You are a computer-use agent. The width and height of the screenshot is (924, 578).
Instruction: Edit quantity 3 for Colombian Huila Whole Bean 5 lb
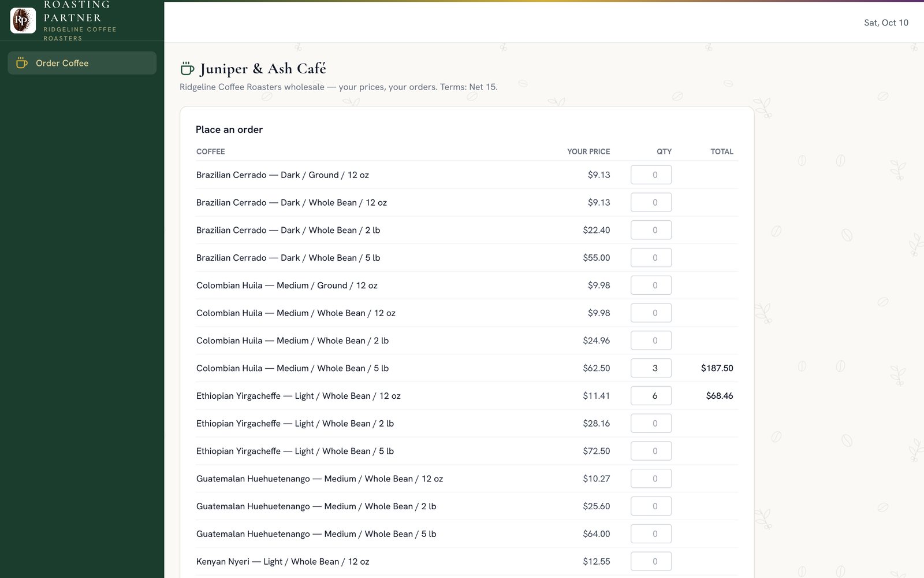pyautogui.click(x=651, y=368)
